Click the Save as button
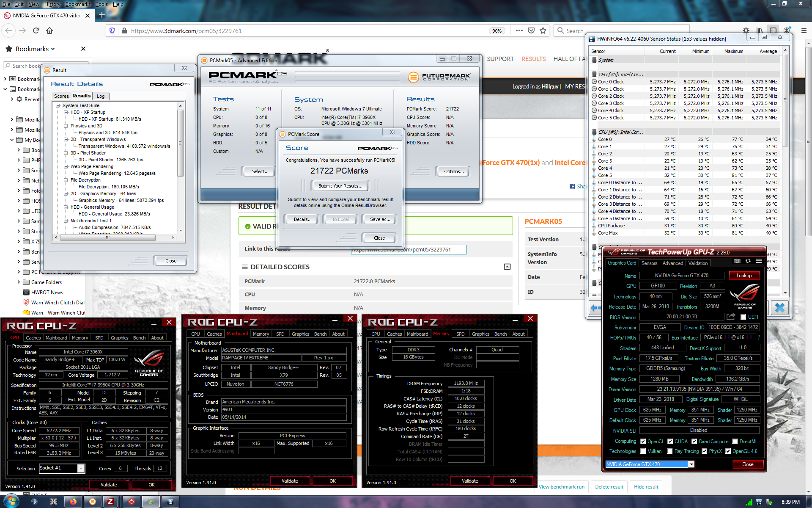Viewport: 812px width, 508px height. click(380, 219)
